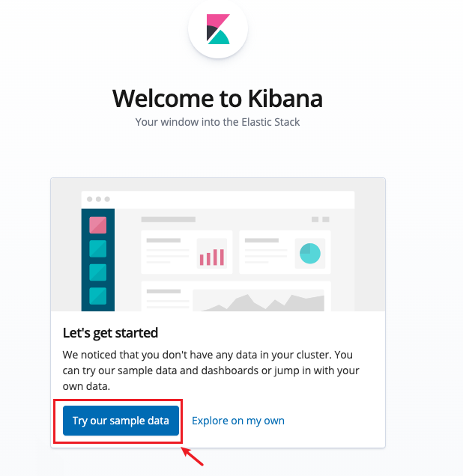Screen dimensions: 463x476
Task: Click the dark teal sidebar in illustration
Action: click(98, 260)
